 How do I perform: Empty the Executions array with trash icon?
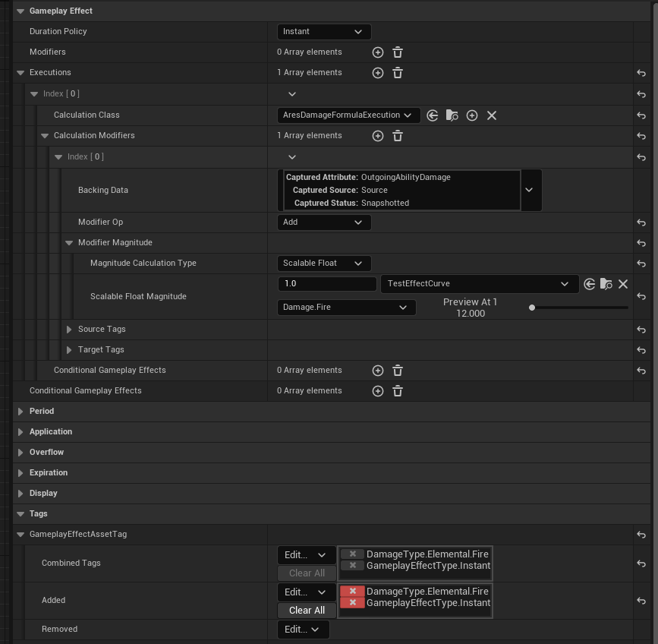coord(398,73)
